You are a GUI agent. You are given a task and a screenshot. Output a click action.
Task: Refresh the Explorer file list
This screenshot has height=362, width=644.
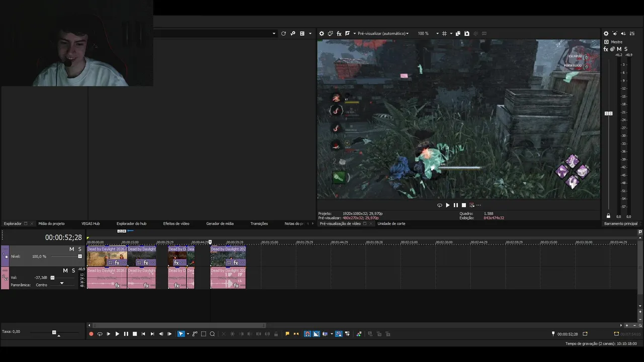[283, 34]
